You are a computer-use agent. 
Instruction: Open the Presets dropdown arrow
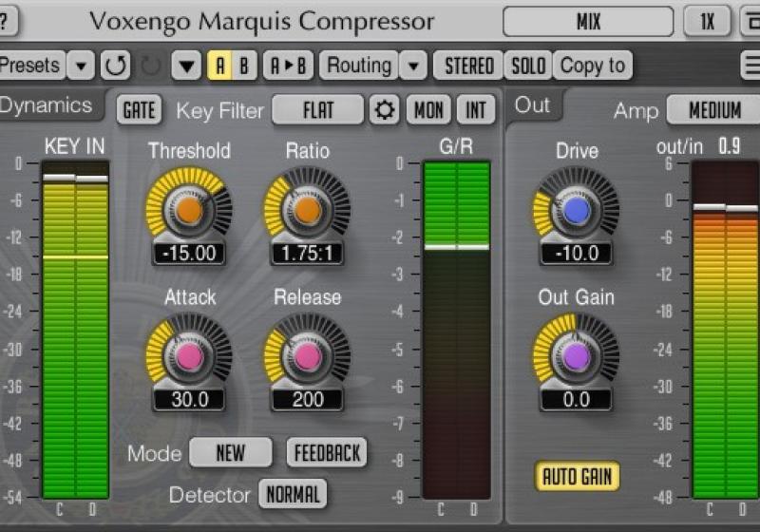point(81,65)
